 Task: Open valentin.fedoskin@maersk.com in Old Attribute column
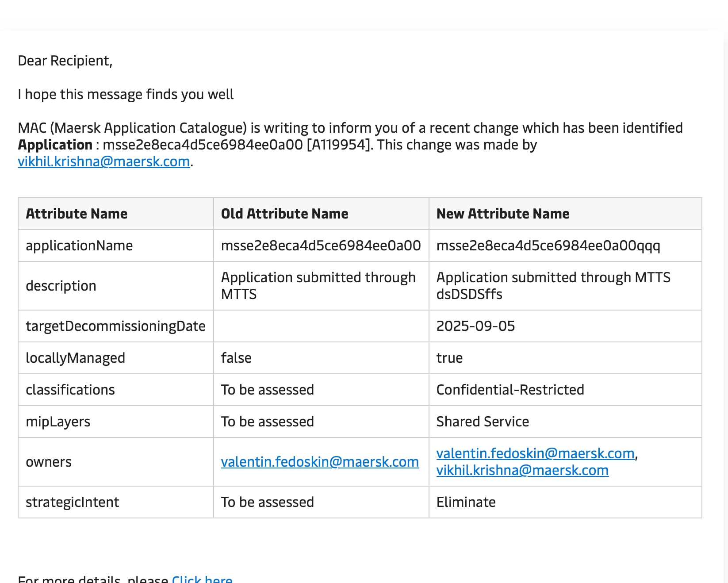[x=320, y=462]
